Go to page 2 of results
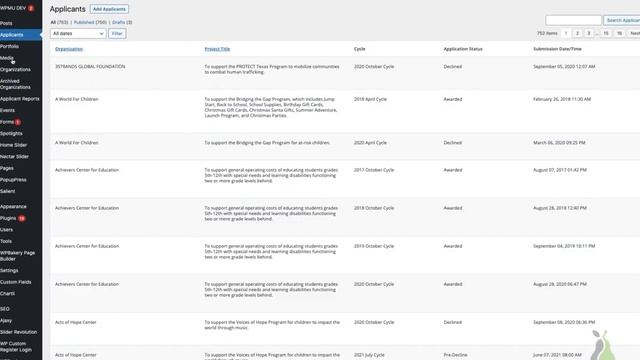640x360 pixels. pyautogui.click(x=577, y=33)
